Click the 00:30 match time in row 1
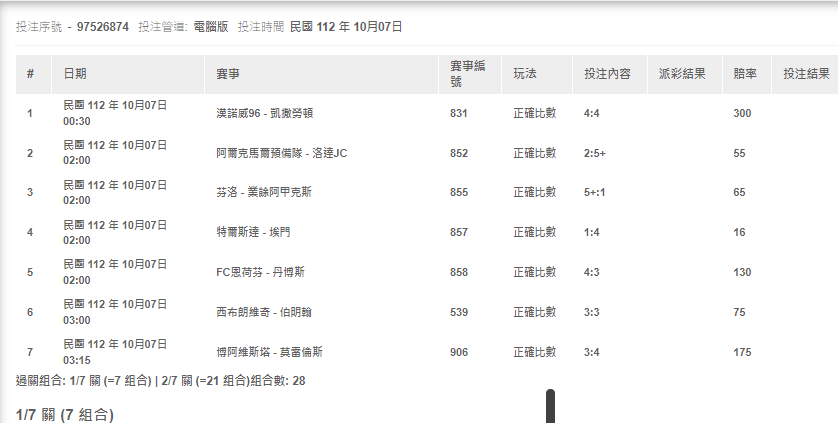Screen dimensions: 838x423 (x=76, y=121)
